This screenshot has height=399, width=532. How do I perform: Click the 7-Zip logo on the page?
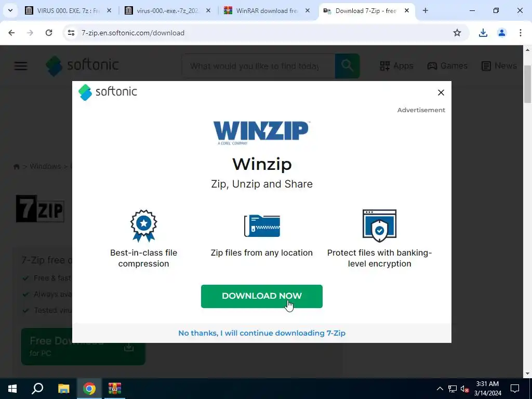click(40, 209)
